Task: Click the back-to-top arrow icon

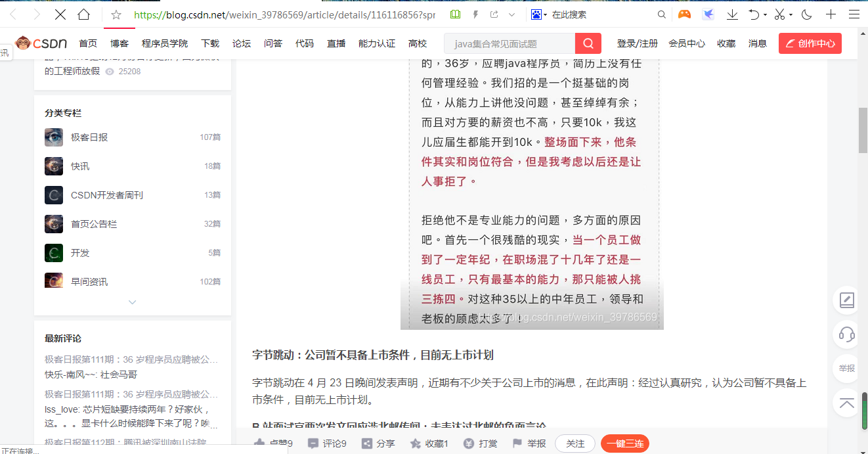Action: point(847,403)
